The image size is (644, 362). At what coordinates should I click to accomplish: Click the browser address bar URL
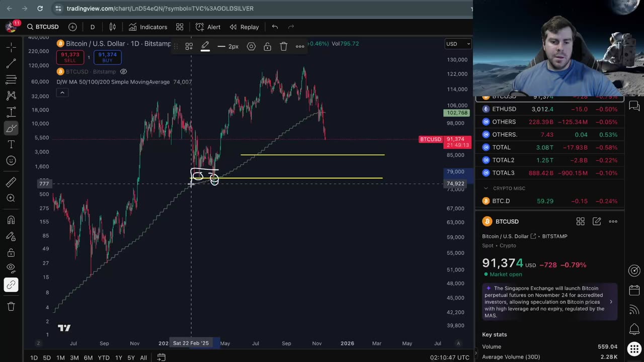pos(160,9)
